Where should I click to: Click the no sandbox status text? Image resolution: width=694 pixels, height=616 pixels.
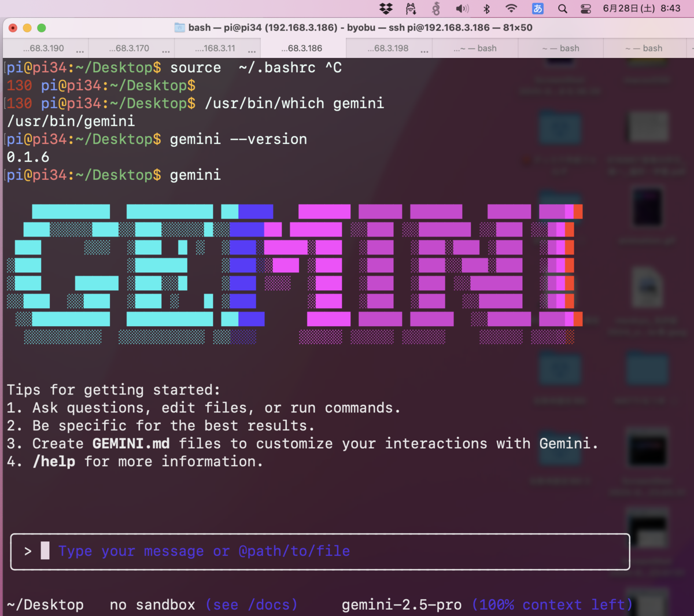pyautogui.click(x=153, y=604)
